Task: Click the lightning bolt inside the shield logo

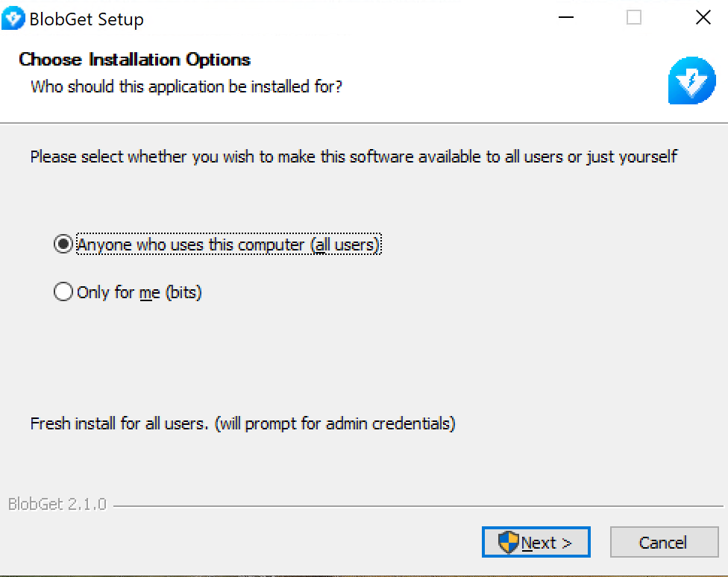Action: [x=691, y=80]
